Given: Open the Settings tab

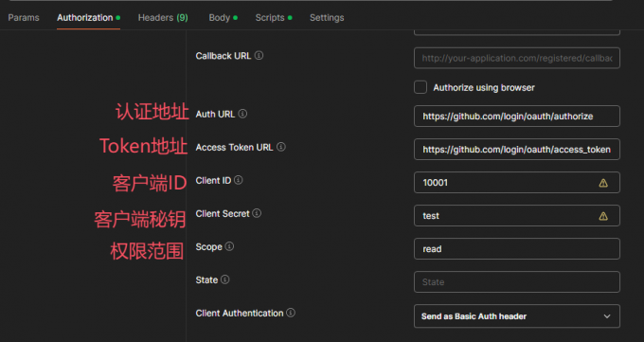Looking at the screenshot, I should pos(327,18).
